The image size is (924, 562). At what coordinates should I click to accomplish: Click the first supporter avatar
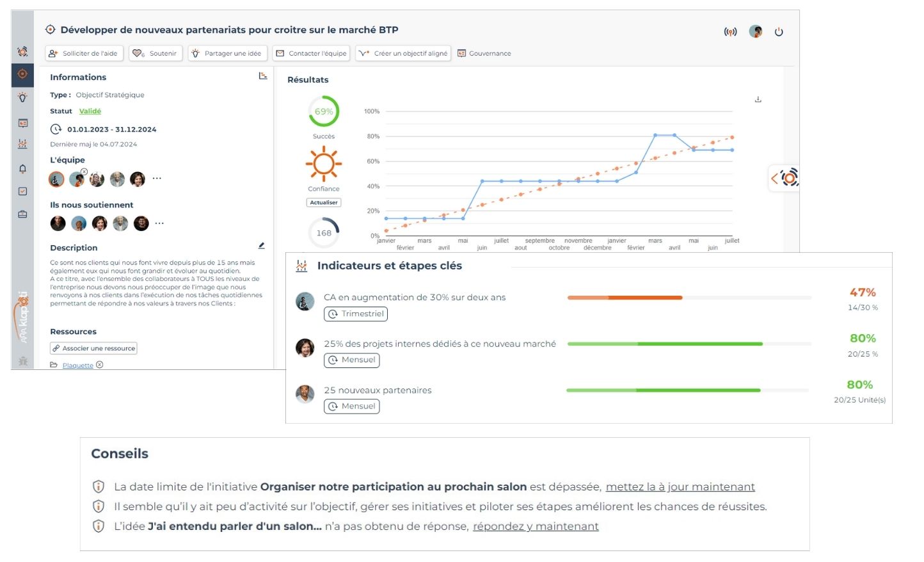coord(58,223)
